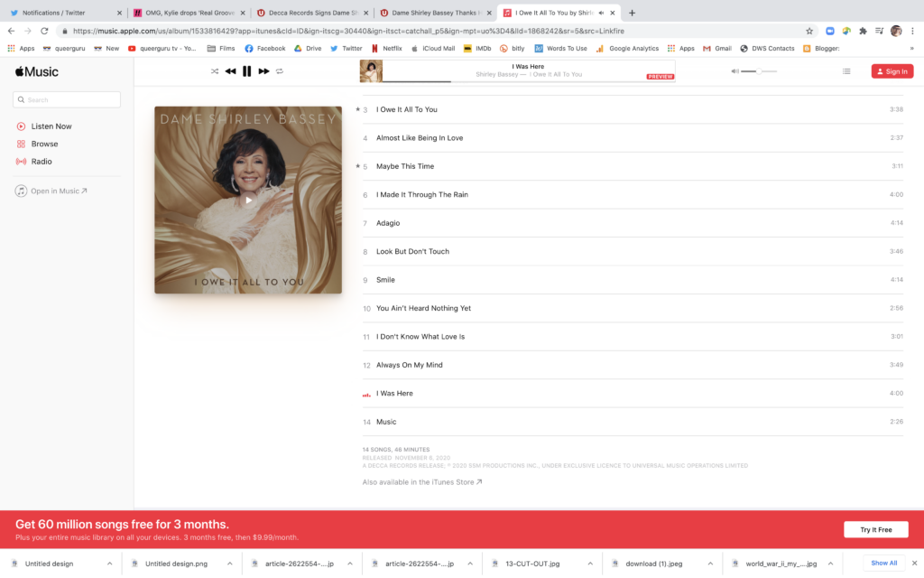Go back to the previous page
The width and height of the screenshot is (924, 578).
11,31
